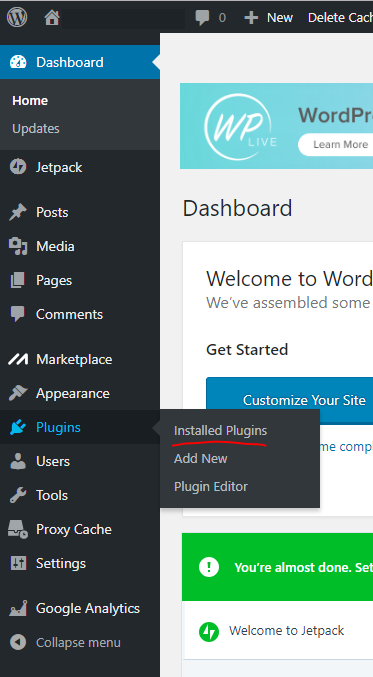Open Comments in the sidebar
Screen dimensions: 373x677
(80, 314)
